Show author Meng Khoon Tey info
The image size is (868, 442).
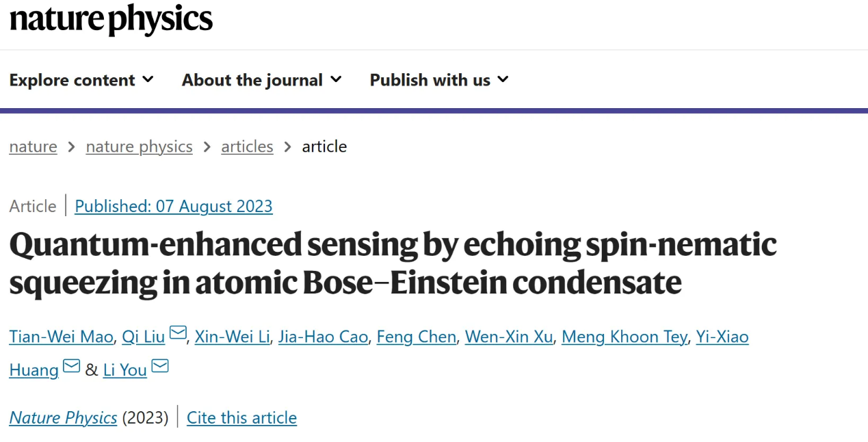(624, 337)
